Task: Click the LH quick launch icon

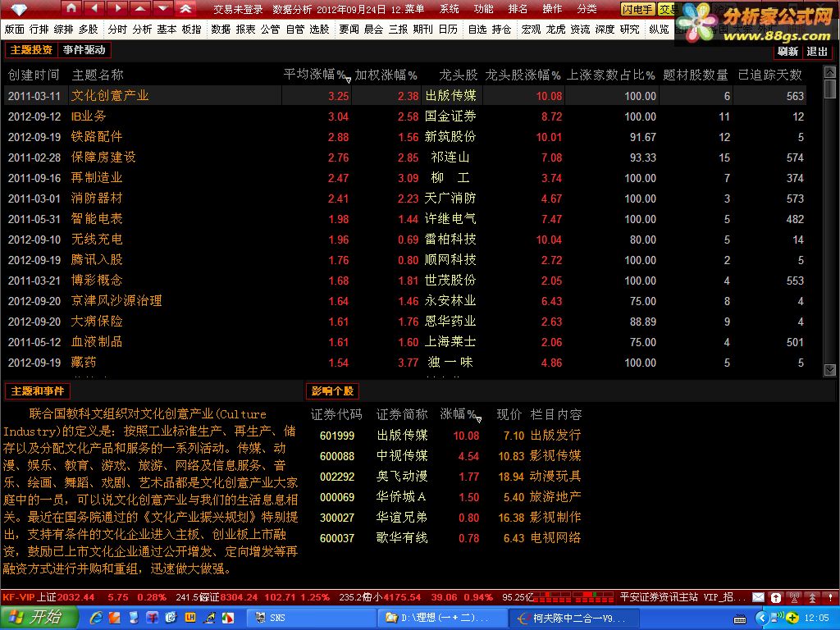Action: pyautogui.click(x=190, y=618)
